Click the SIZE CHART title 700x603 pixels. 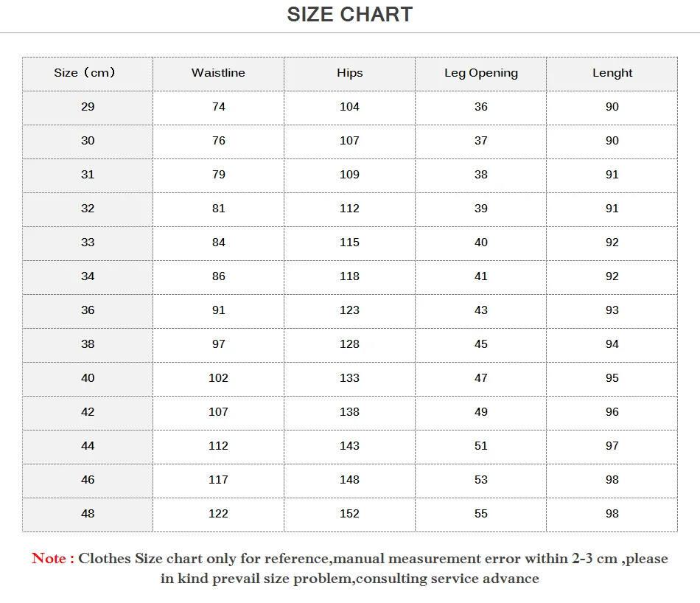coord(349,14)
